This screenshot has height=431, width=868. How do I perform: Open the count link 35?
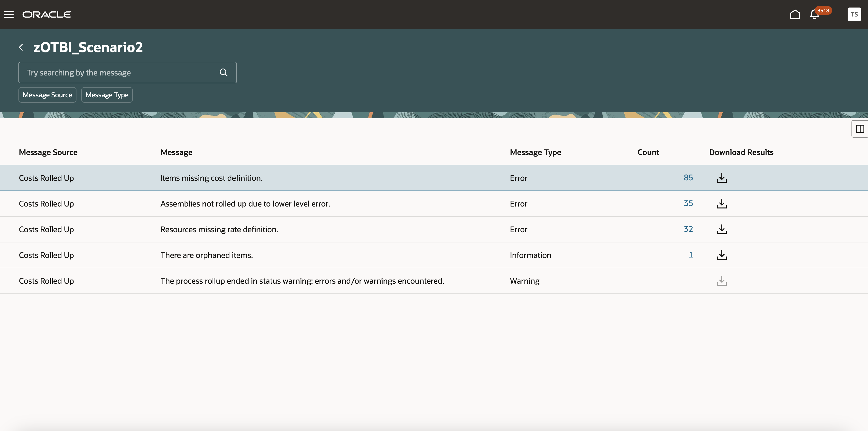(x=688, y=203)
